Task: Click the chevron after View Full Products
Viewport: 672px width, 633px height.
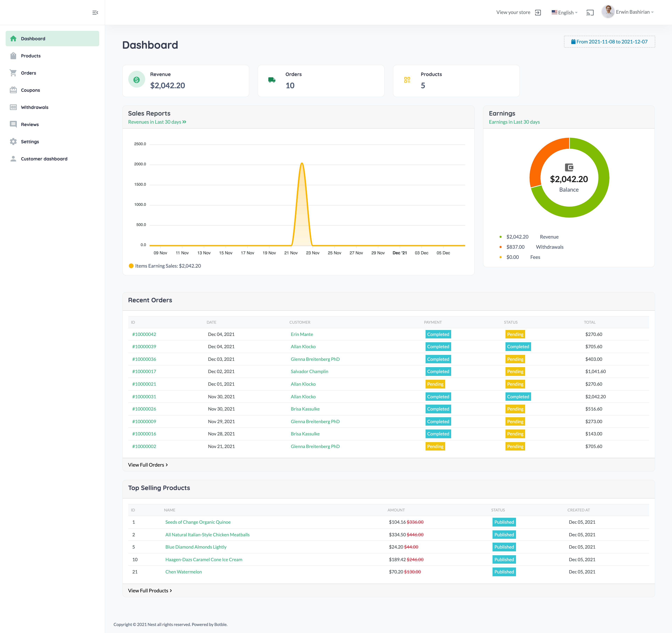Action: click(x=171, y=591)
